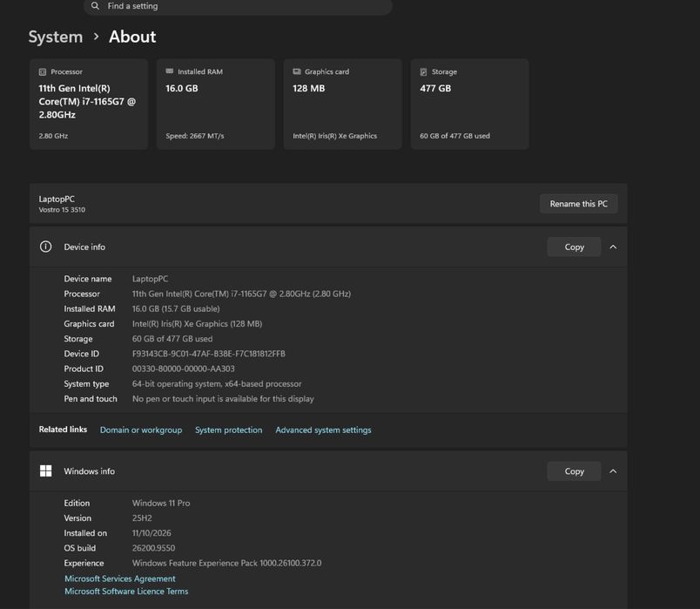Select the Installed RAM summary card
Viewport: 700px width, 609px height.
pos(216,104)
